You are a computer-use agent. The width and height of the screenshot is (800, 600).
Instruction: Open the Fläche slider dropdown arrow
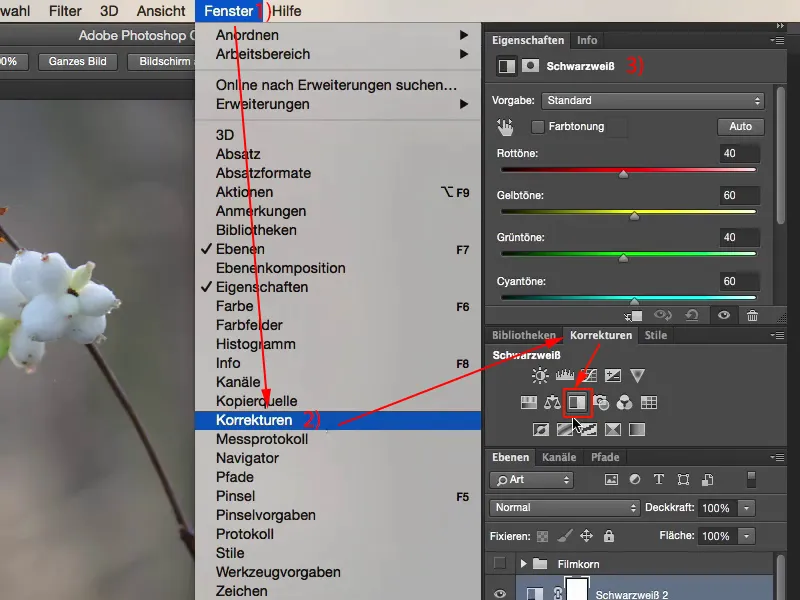pyautogui.click(x=746, y=536)
